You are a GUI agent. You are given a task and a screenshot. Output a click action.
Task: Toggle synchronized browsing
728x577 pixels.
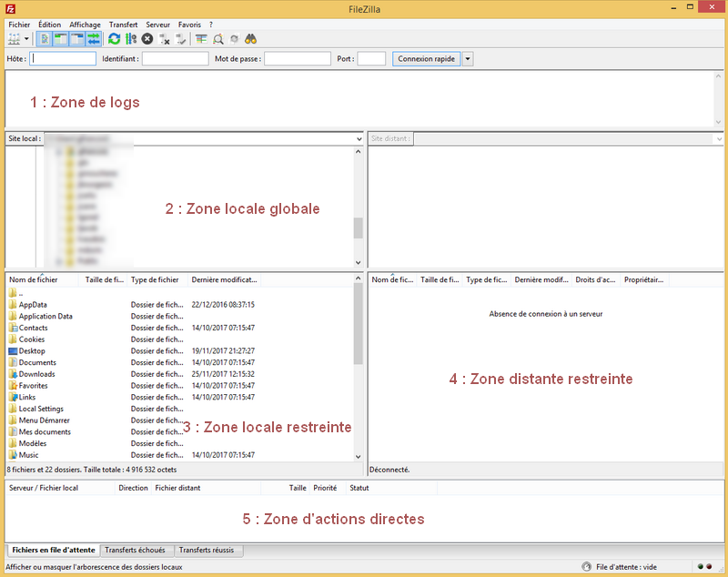pos(234,38)
